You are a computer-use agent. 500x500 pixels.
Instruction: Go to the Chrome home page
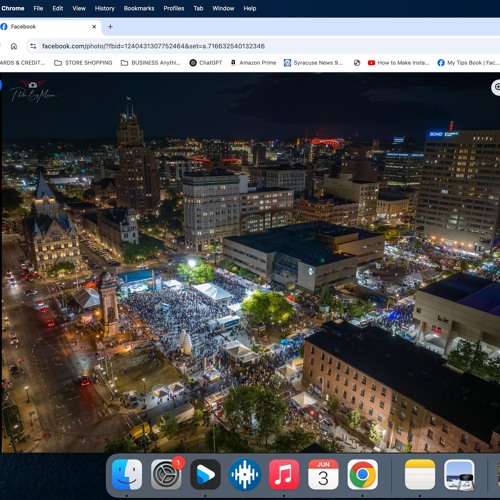click(x=14, y=46)
